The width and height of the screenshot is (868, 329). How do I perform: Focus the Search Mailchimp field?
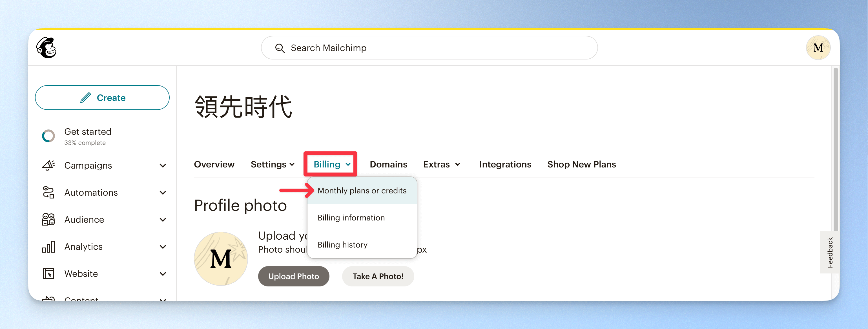pyautogui.click(x=429, y=48)
